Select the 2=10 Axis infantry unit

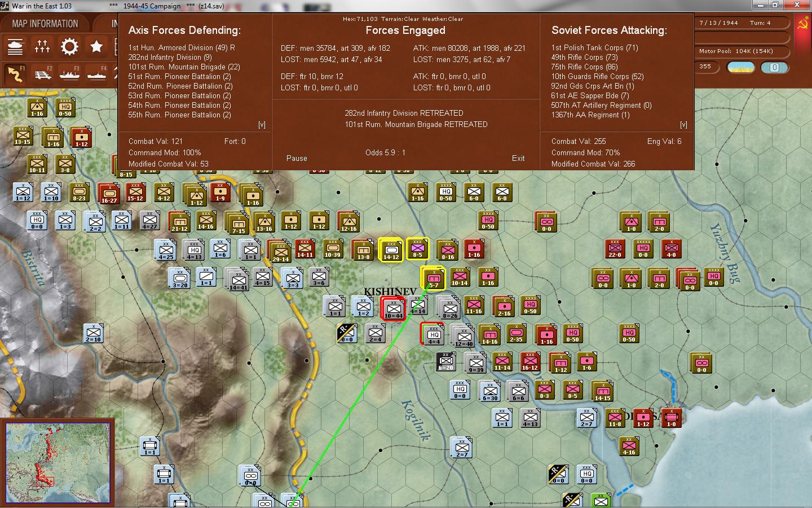pos(93,333)
